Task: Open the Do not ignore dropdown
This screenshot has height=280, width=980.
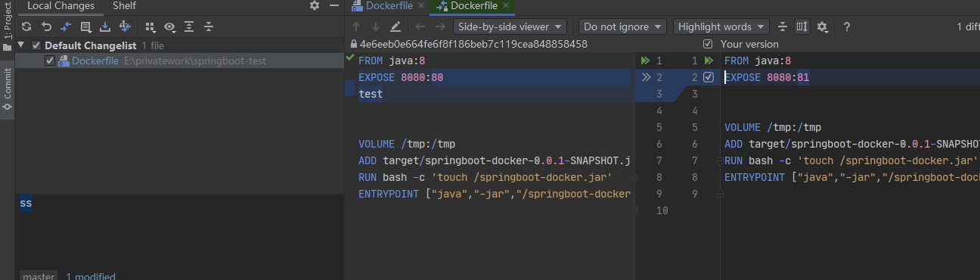Action: [x=622, y=26]
